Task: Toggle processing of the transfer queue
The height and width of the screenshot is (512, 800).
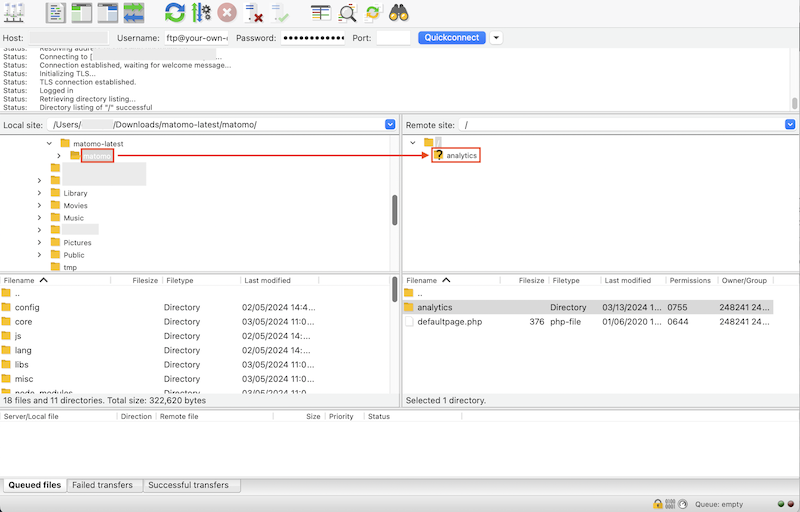Action: (201, 13)
